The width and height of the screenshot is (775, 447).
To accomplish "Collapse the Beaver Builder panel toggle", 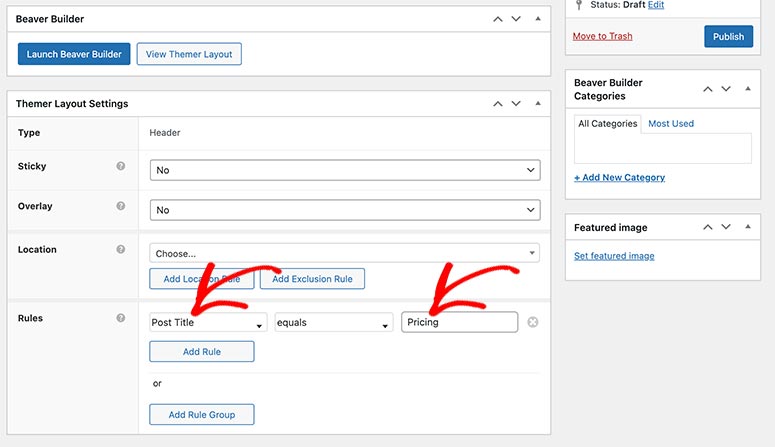I will (x=538, y=19).
